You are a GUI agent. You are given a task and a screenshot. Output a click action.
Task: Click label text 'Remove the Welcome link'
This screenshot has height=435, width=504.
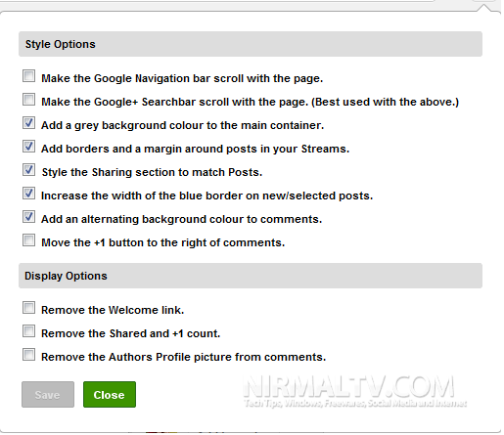point(113,310)
